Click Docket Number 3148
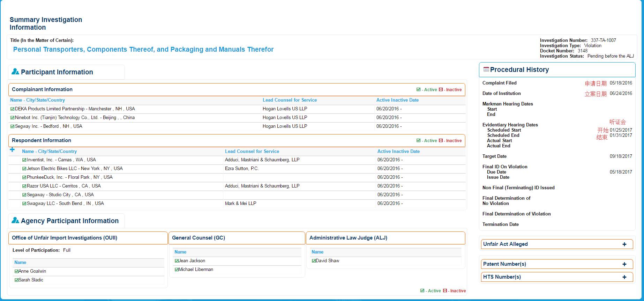Image resolution: width=644 pixels, height=301 pixels. click(583, 51)
